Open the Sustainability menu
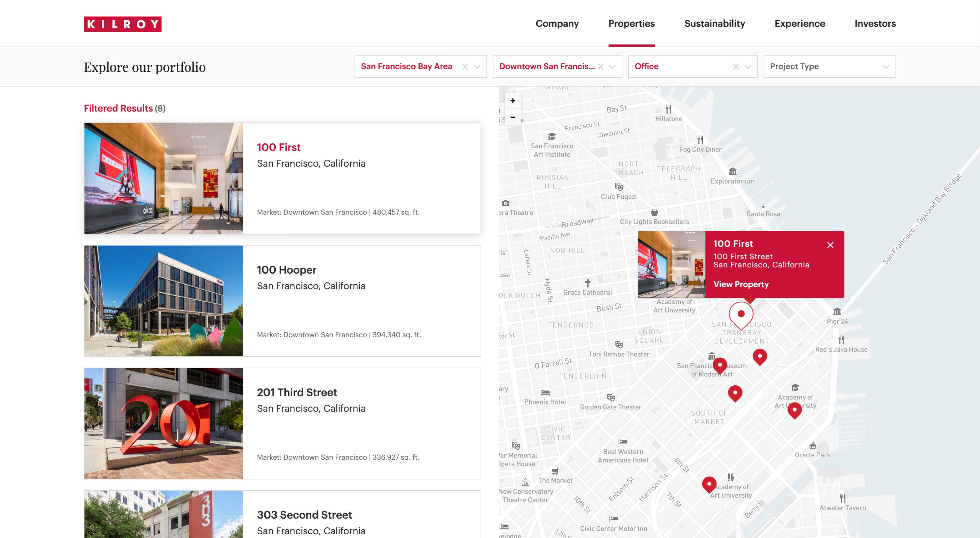980x538 pixels. pos(714,23)
